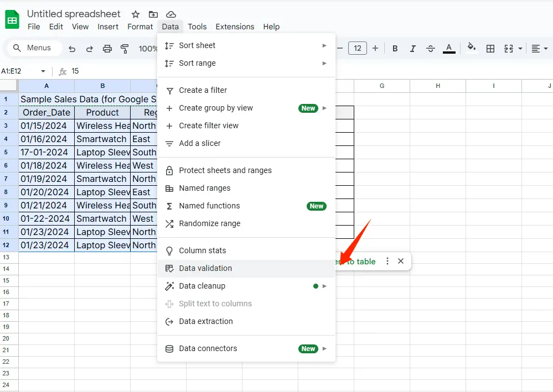Image resolution: width=553 pixels, height=392 pixels.
Task: Increase font size with plus button
Action: [x=375, y=49]
